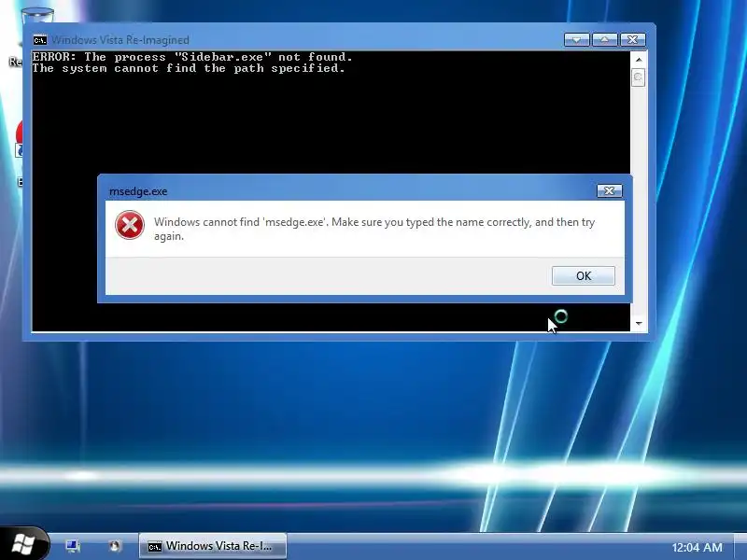The width and height of the screenshot is (747, 560).
Task: Click the command prompt title bar icon
Action: tap(40, 39)
